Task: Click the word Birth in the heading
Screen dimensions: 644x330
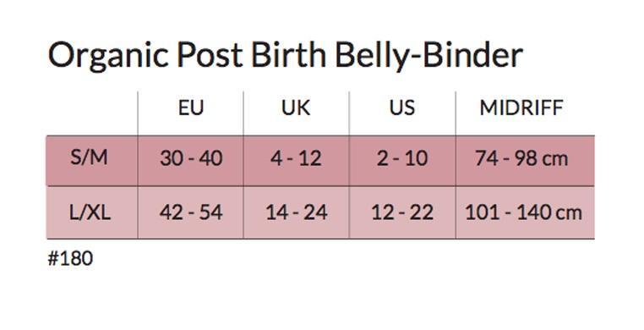Action: click(x=288, y=55)
